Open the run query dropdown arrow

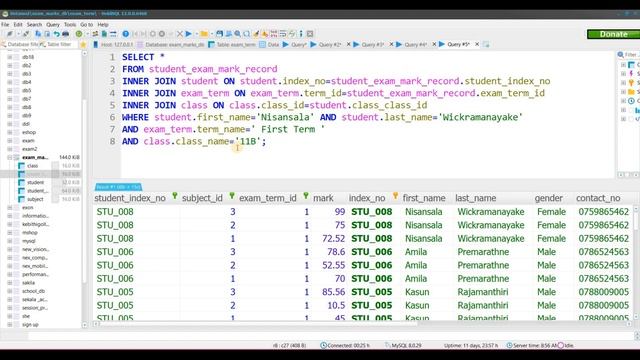coord(196,34)
